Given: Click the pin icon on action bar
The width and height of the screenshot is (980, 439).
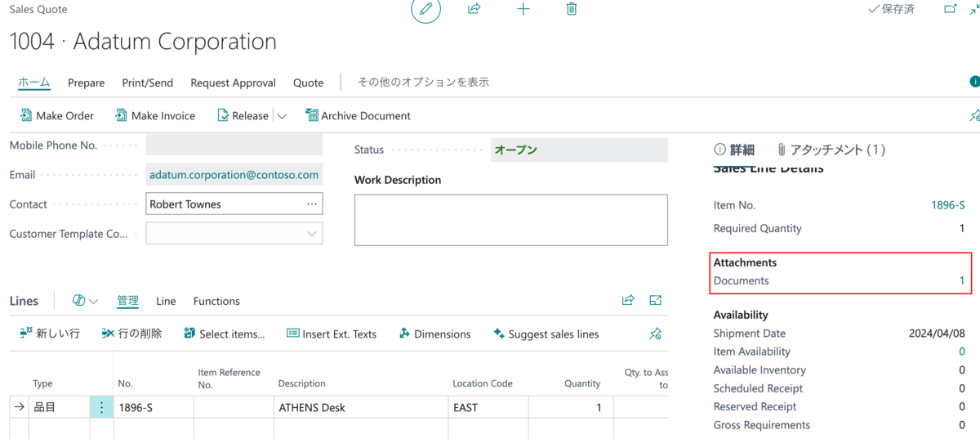Looking at the screenshot, I should pyautogui.click(x=974, y=115).
